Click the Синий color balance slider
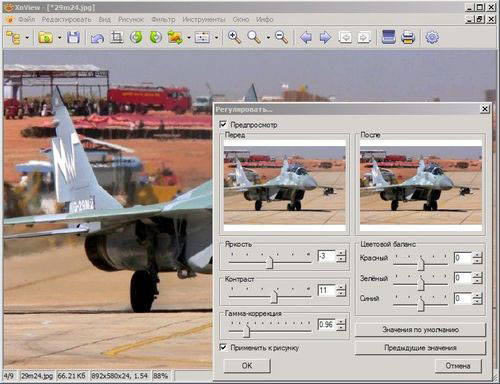The width and height of the screenshot is (500, 384). 421,304
